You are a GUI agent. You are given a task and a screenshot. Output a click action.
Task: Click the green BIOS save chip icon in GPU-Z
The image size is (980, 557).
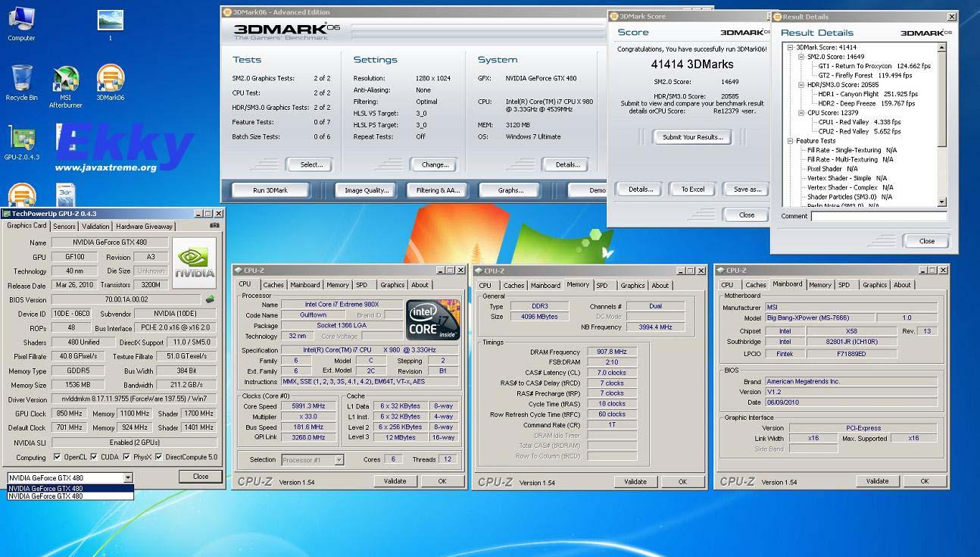pos(210,299)
